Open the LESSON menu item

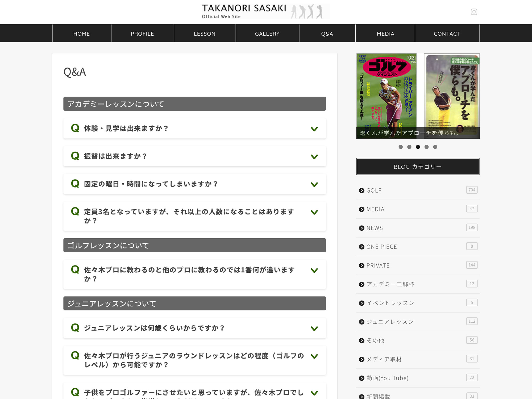(x=205, y=34)
